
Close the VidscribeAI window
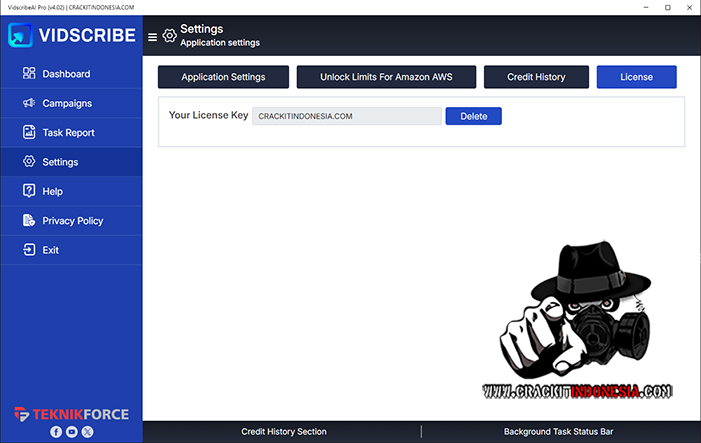[689, 7]
